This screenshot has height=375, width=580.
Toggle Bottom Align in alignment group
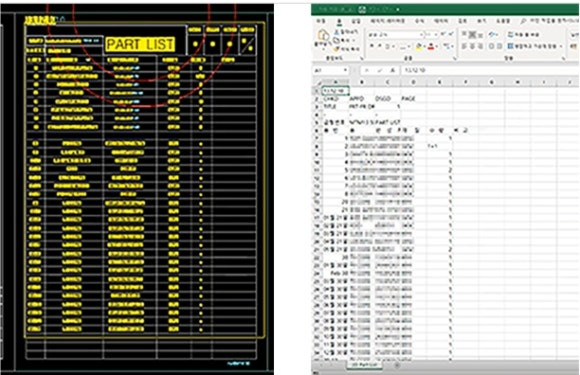480,35
